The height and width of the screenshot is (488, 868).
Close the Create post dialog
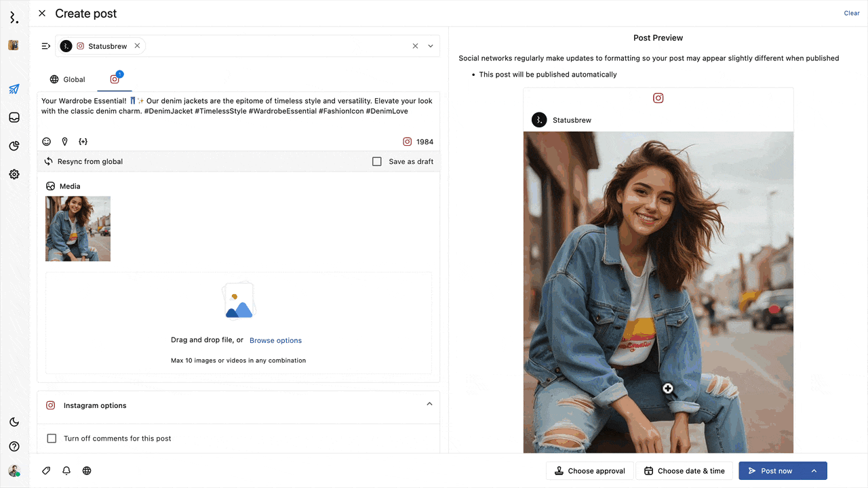pos(42,13)
